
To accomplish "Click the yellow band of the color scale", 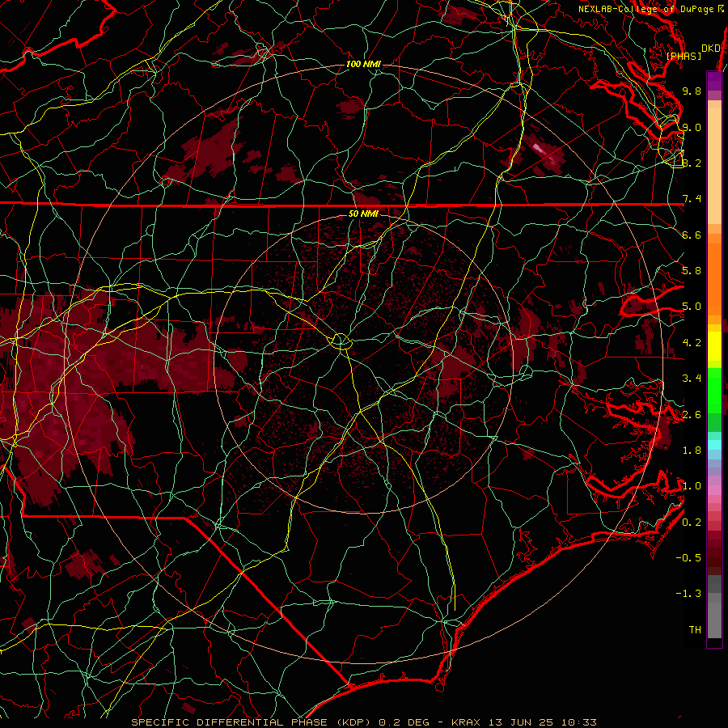I will pyautogui.click(x=714, y=346).
